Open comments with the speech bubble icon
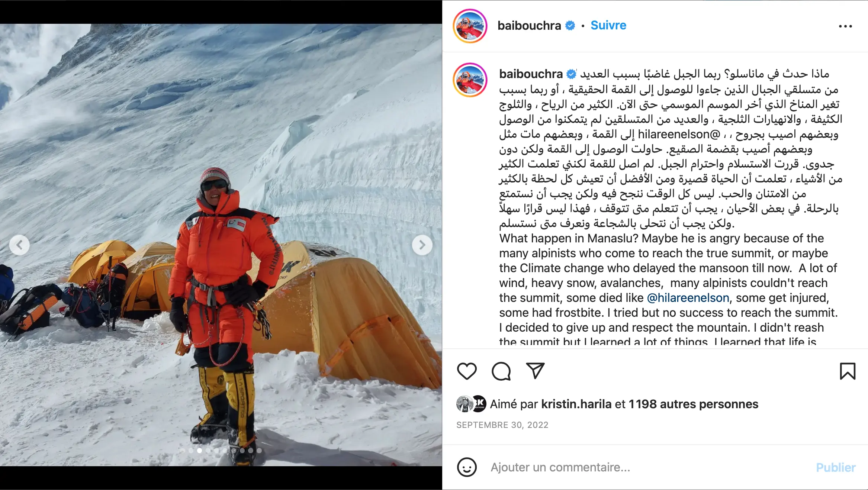This screenshot has width=868, height=490. pyautogui.click(x=501, y=371)
